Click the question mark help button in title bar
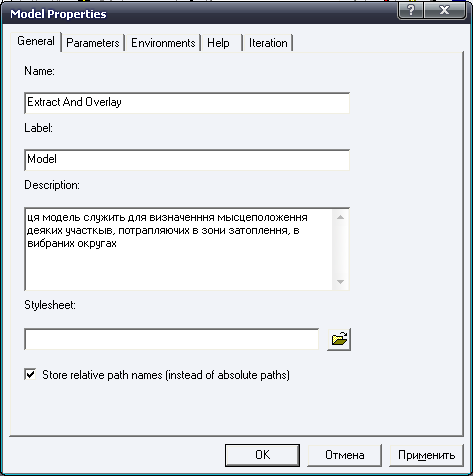Viewport: 473px width, 476px height. tap(411, 10)
